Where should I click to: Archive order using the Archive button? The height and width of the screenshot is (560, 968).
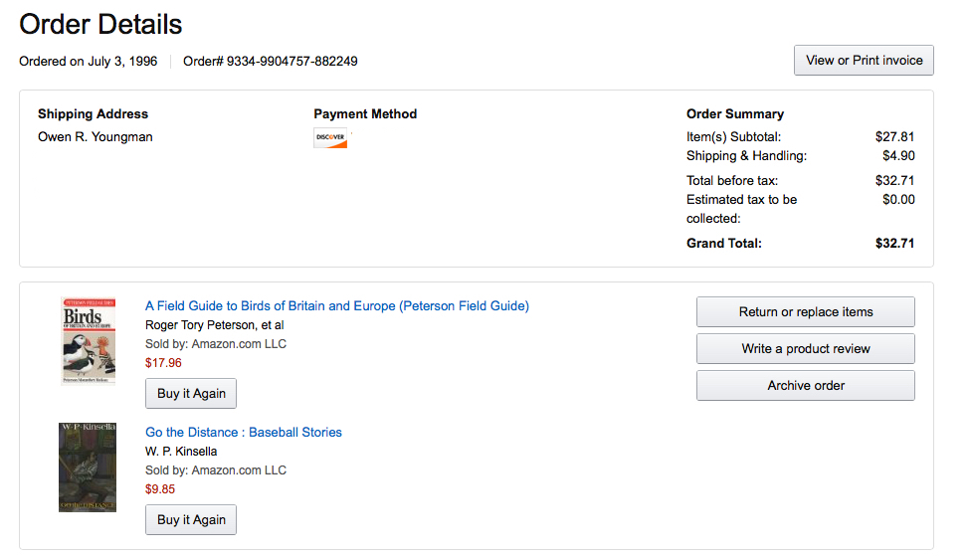pos(806,385)
